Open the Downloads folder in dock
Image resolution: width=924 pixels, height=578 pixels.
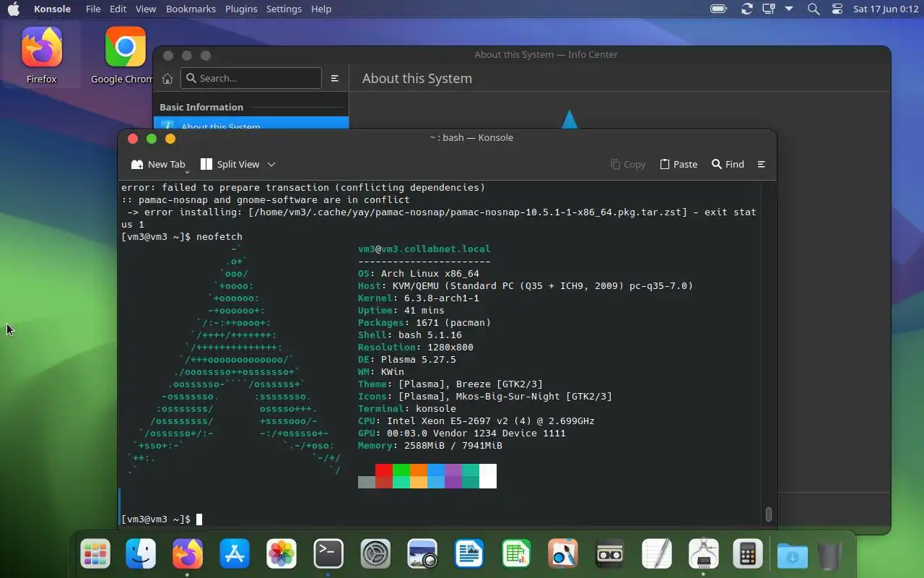(x=793, y=556)
